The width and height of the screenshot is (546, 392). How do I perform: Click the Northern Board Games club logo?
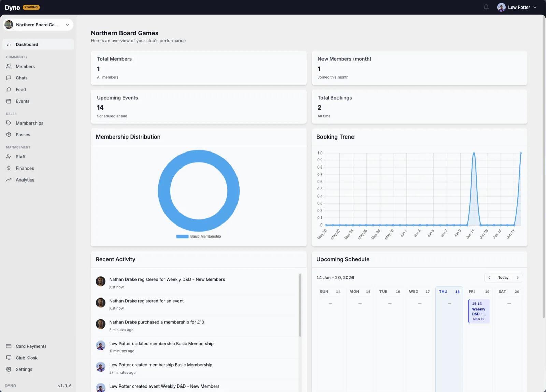point(9,25)
